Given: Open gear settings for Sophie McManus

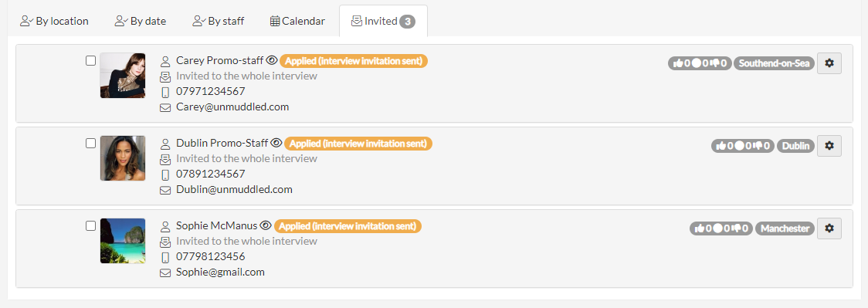Looking at the screenshot, I should pos(829,228).
